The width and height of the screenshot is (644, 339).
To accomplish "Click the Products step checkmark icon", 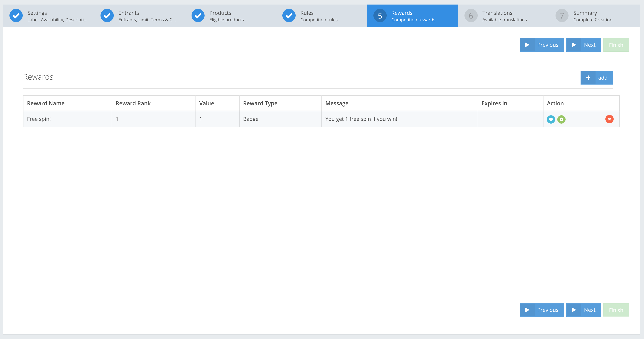I will (x=198, y=16).
